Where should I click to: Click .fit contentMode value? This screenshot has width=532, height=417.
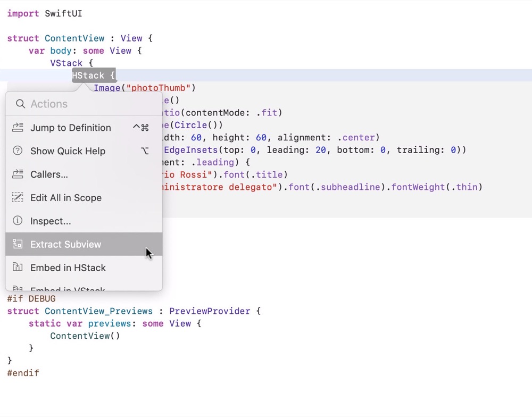(x=267, y=113)
